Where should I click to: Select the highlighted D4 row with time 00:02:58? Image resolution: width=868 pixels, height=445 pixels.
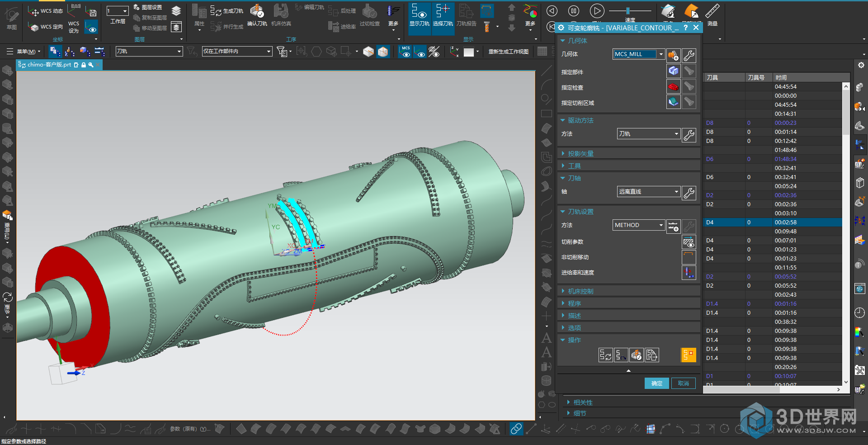[773, 222]
